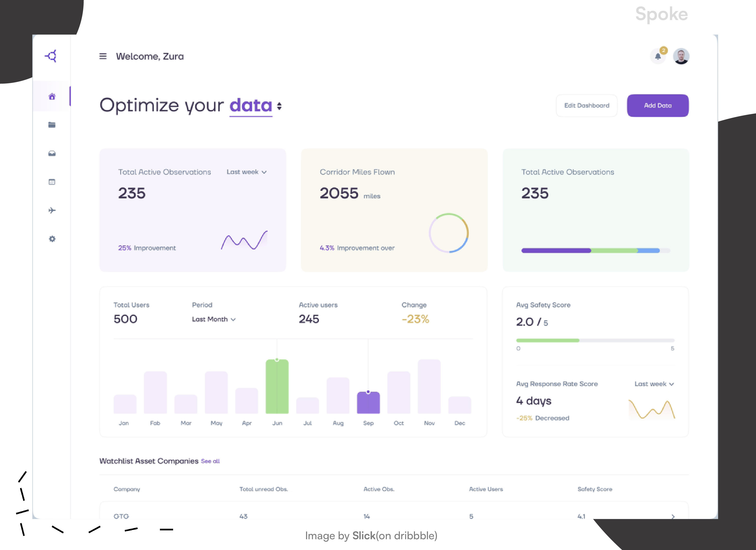This screenshot has height=550, width=756.
Task: Click the Oct bar in the users chart
Action: pos(399,393)
